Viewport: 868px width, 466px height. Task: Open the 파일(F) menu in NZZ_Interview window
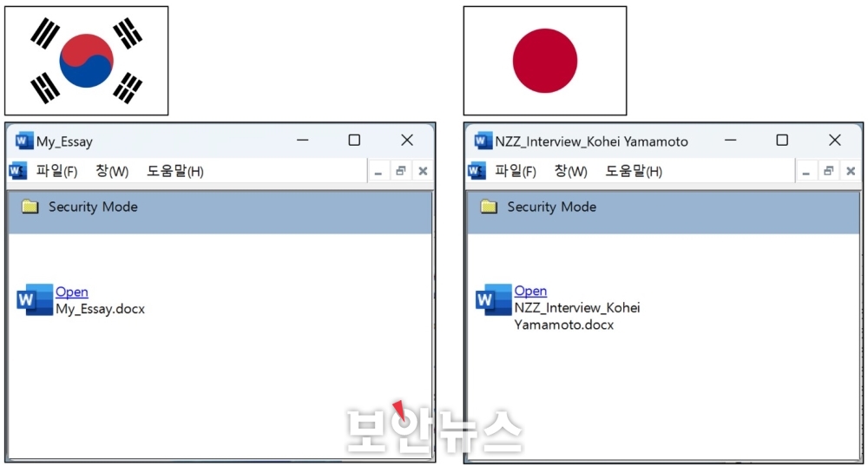(x=516, y=171)
